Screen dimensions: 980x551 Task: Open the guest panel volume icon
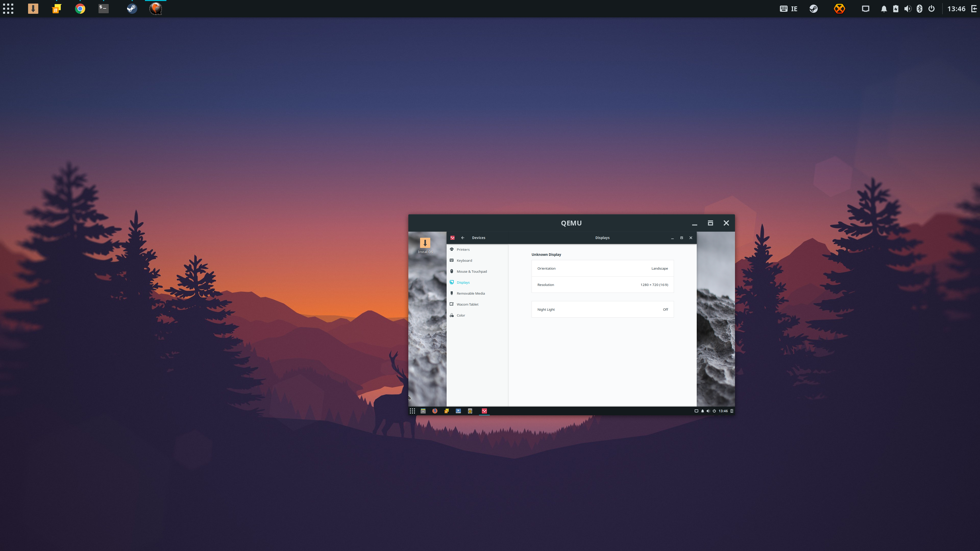(x=708, y=411)
